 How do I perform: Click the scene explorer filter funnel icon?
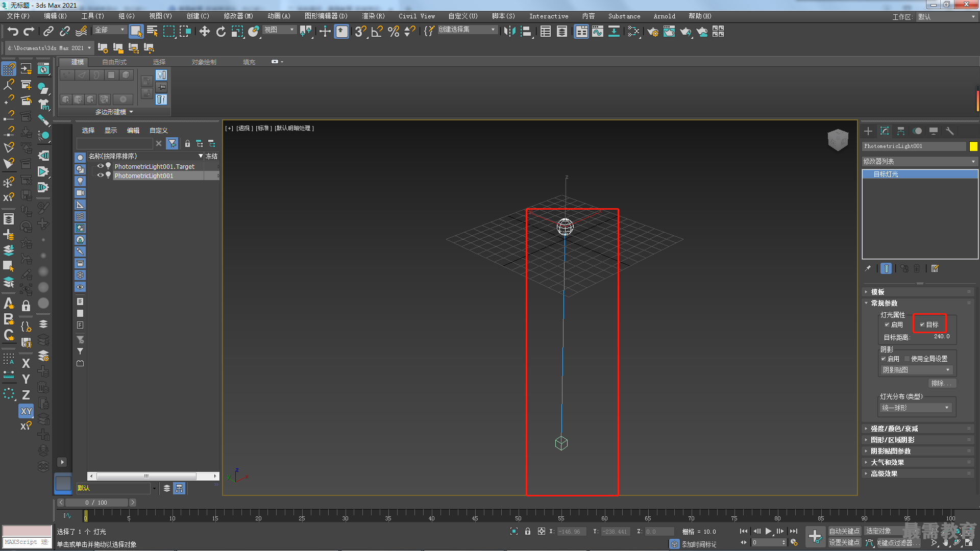(x=173, y=143)
